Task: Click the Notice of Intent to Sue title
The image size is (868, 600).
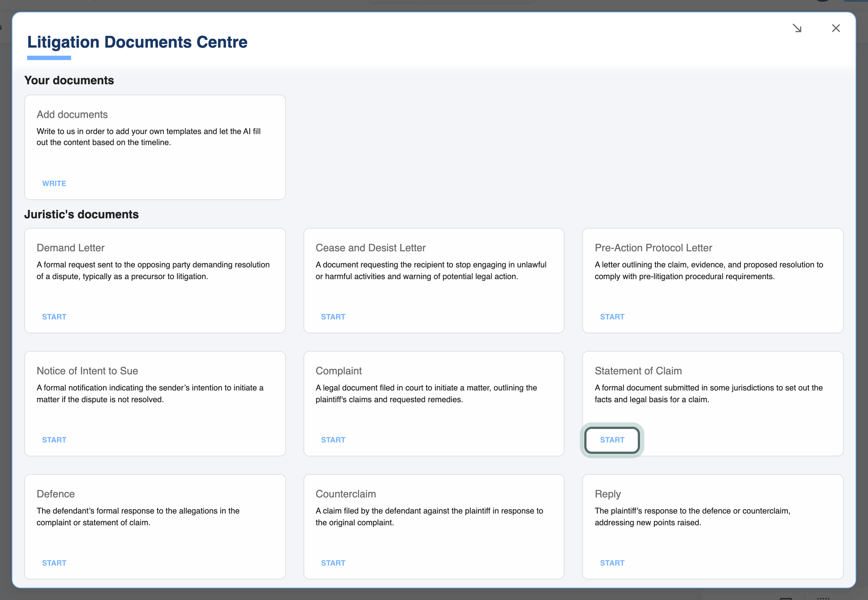Action: [x=87, y=371]
